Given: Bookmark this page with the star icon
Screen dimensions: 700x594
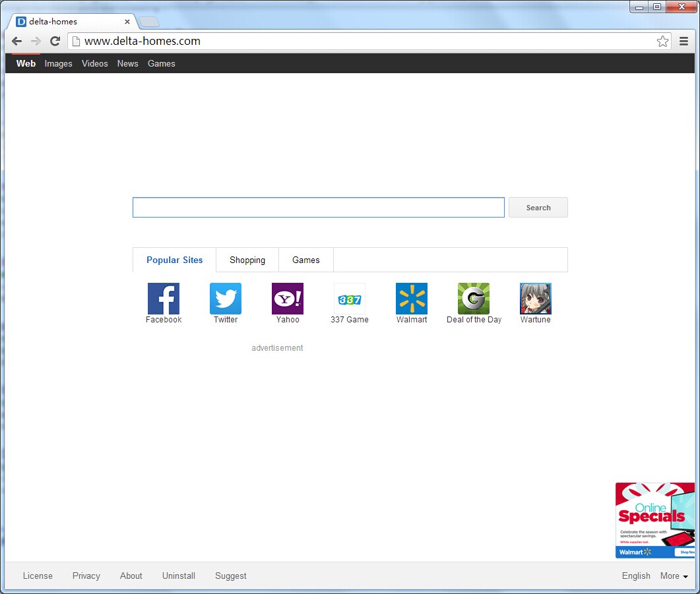Looking at the screenshot, I should [662, 42].
